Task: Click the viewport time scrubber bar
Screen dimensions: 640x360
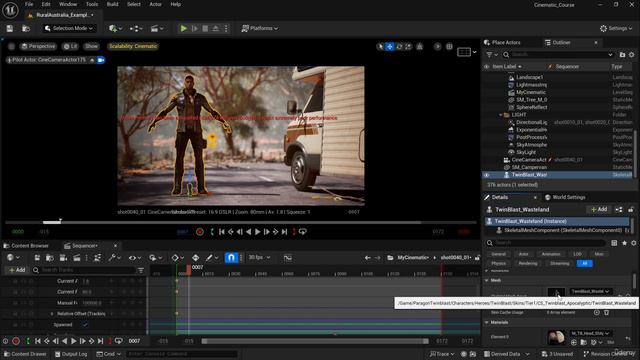Action: [x=241, y=222]
